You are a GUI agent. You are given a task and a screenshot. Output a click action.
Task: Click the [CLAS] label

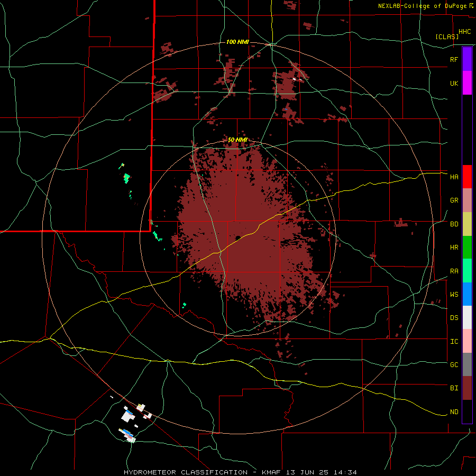click(447, 36)
